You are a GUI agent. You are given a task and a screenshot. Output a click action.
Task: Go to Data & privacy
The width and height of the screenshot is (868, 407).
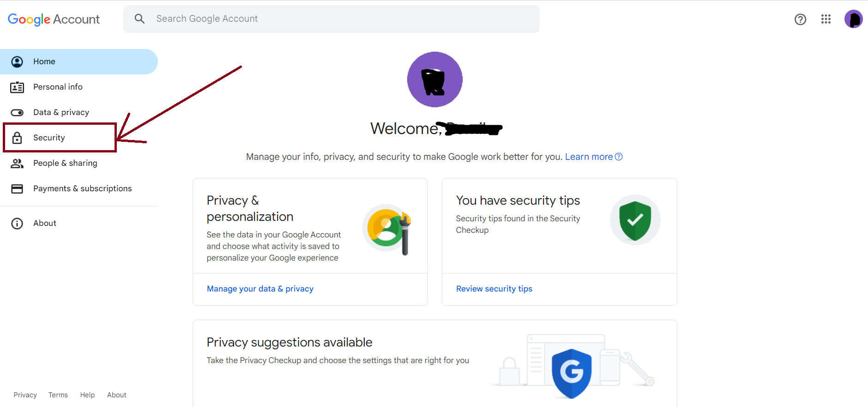tap(61, 112)
